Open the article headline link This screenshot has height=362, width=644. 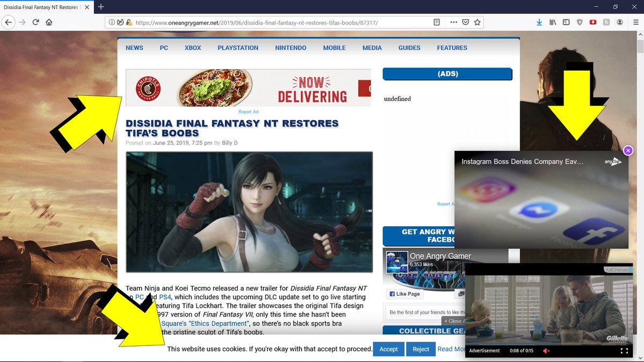pos(232,128)
